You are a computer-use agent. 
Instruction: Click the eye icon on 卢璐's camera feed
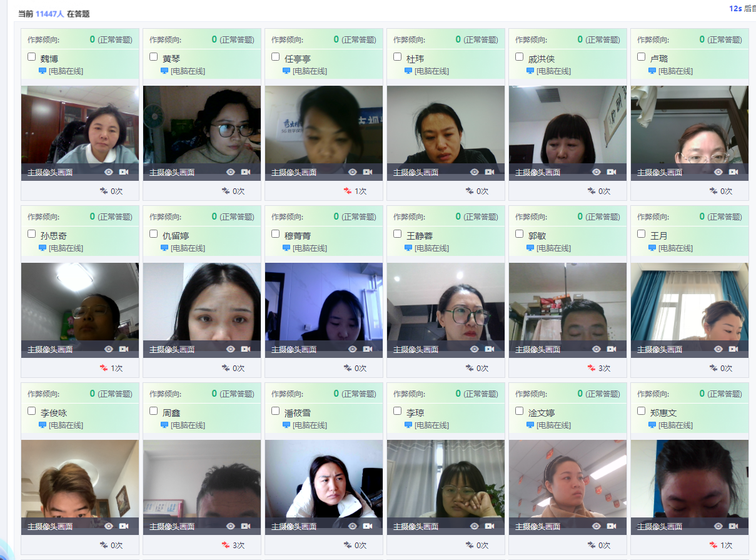click(x=718, y=172)
